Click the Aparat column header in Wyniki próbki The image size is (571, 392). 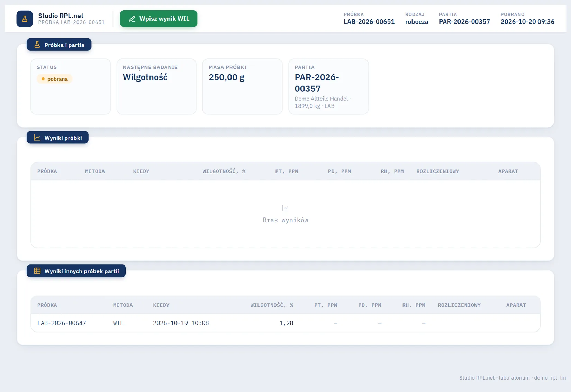click(508, 171)
